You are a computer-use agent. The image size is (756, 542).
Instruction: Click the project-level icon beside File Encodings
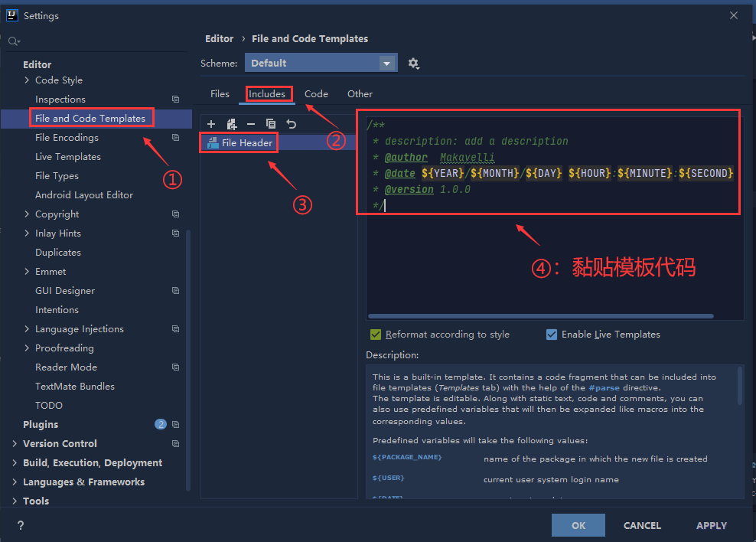point(175,138)
